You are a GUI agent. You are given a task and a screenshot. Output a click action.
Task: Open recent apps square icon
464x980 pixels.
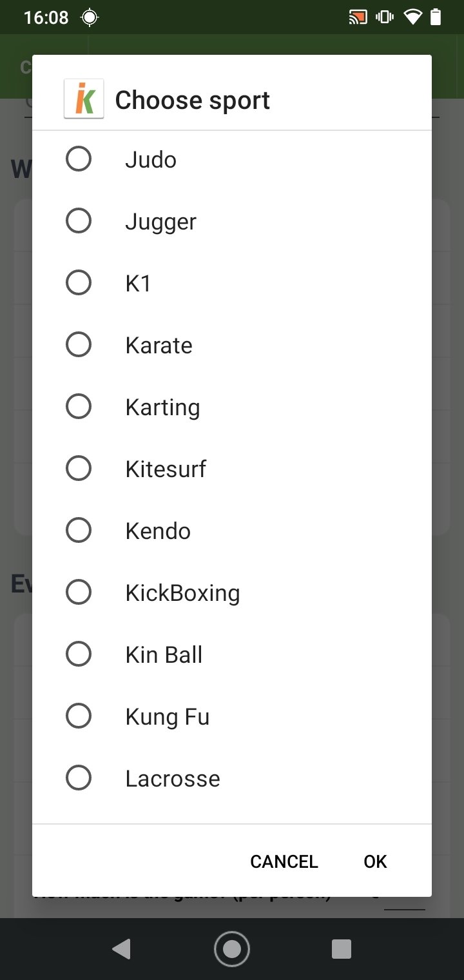click(x=342, y=948)
